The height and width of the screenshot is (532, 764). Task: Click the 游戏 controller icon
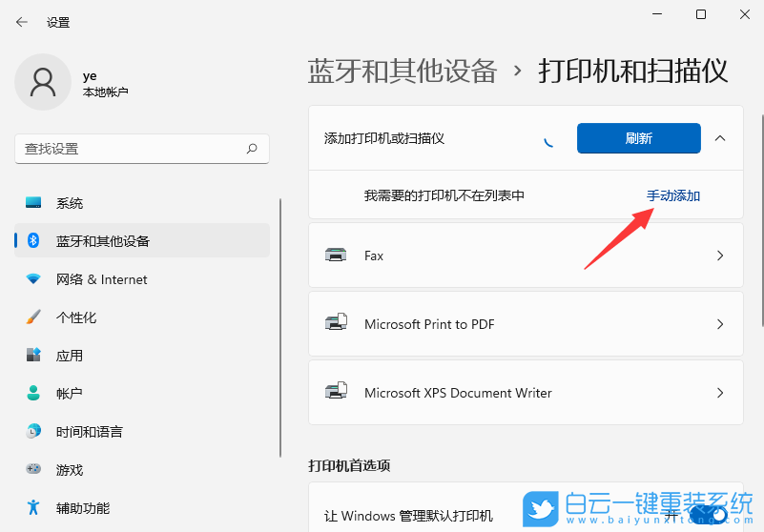(x=33, y=469)
